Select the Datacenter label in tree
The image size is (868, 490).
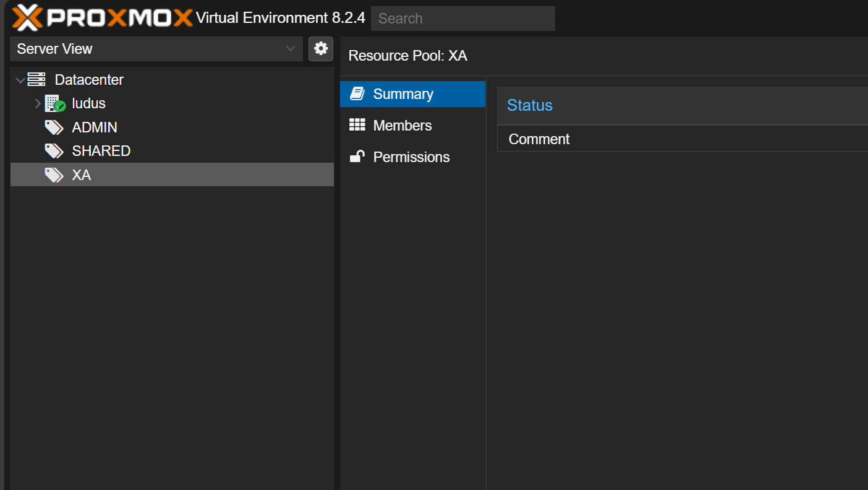[x=89, y=80]
